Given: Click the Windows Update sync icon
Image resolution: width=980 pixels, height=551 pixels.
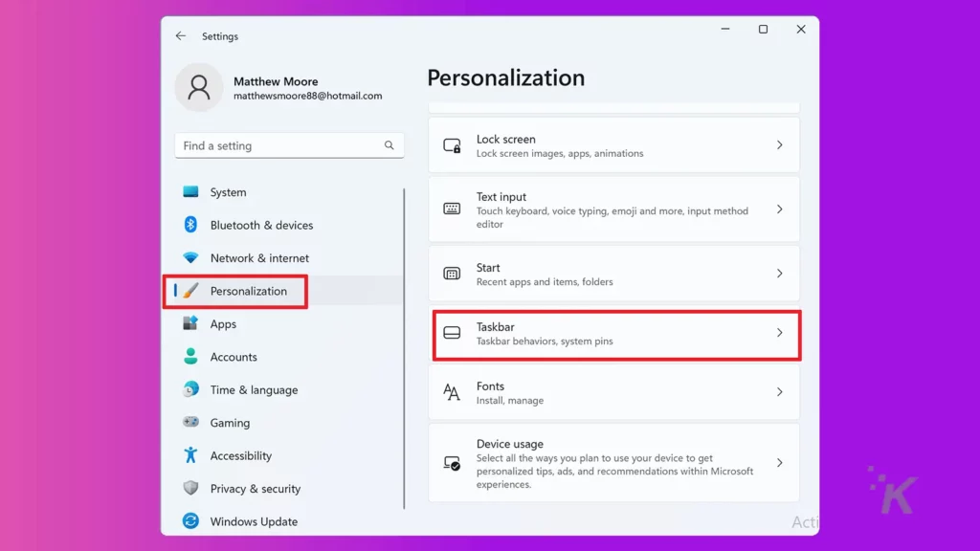Looking at the screenshot, I should coord(190,520).
